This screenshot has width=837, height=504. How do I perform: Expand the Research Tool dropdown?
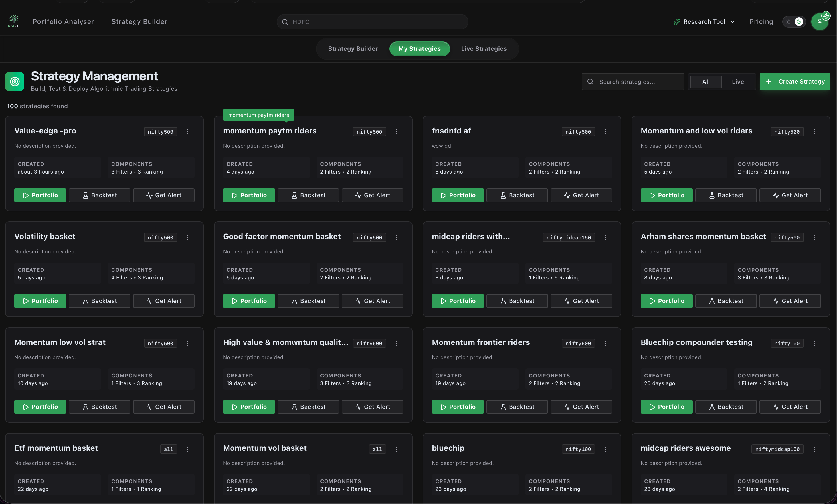click(x=704, y=22)
